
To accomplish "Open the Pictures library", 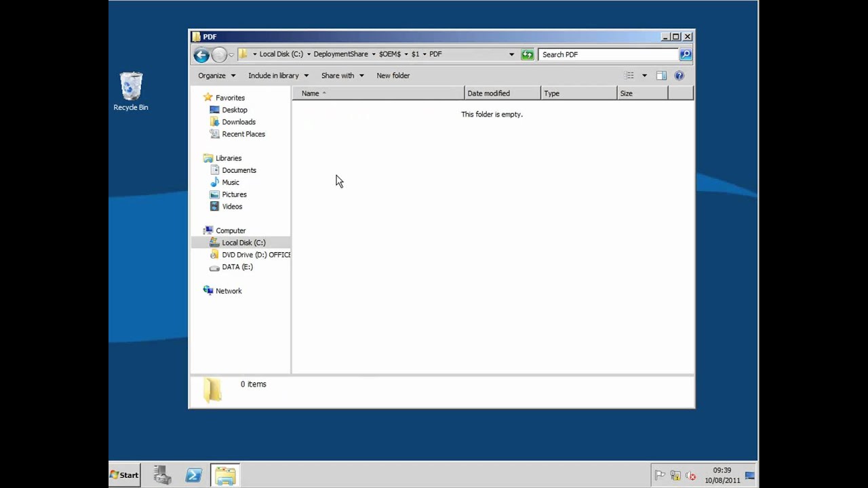I will [234, 195].
